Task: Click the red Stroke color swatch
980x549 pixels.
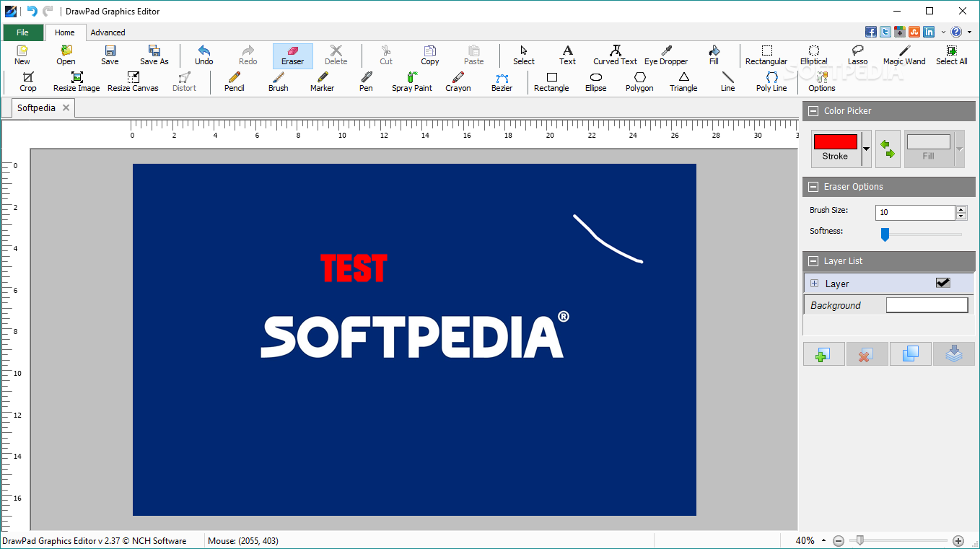Action: 836,141
